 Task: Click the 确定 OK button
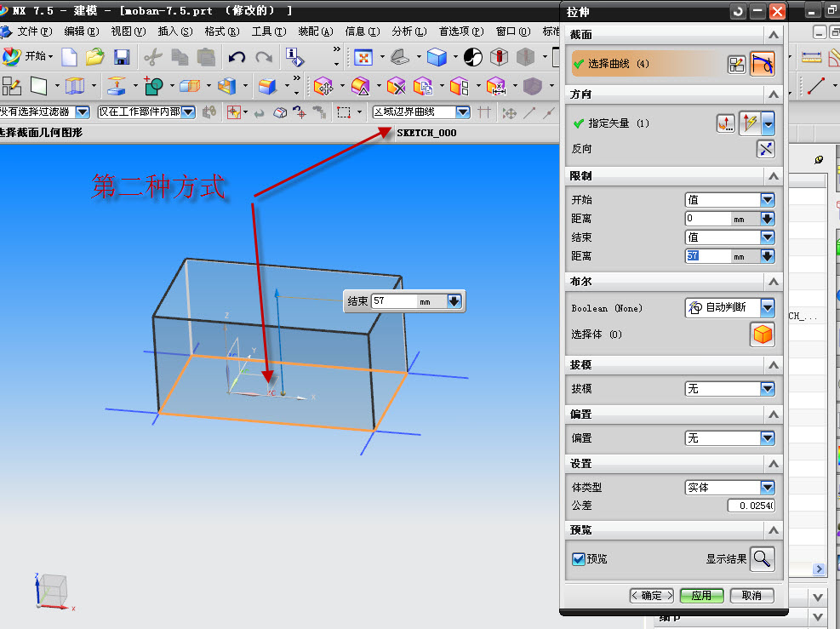[651, 596]
